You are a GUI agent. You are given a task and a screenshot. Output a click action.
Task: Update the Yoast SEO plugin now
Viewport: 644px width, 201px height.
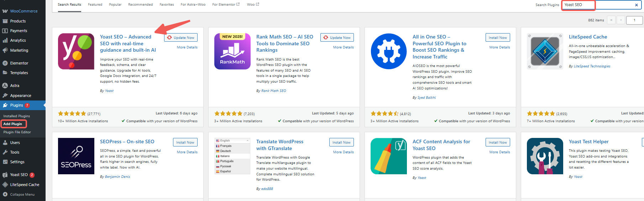click(181, 38)
